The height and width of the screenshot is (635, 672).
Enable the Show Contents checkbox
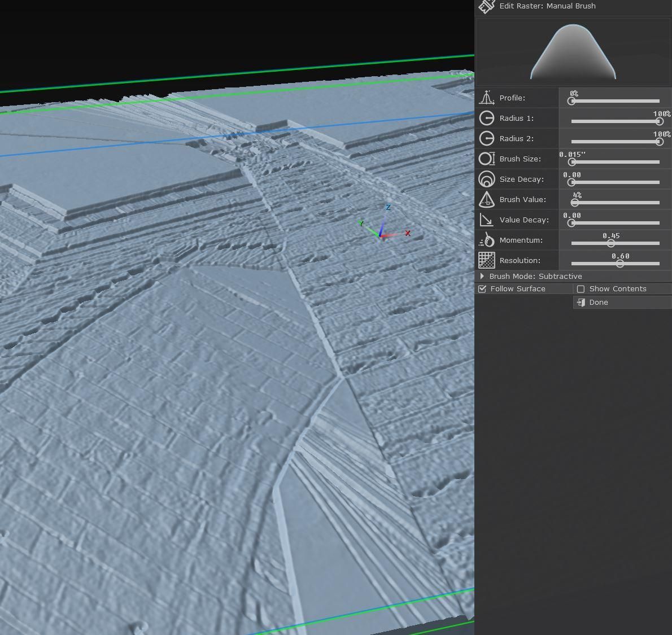coord(581,289)
